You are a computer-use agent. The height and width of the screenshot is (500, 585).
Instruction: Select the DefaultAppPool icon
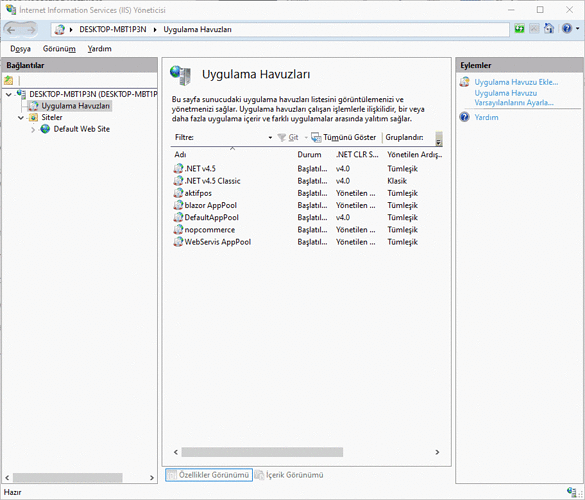click(x=179, y=217)
